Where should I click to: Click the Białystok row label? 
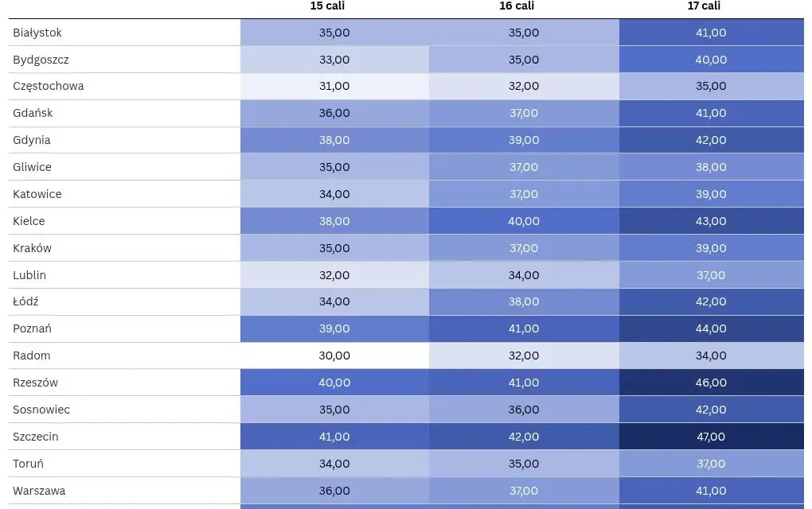[x=37, y=33]
